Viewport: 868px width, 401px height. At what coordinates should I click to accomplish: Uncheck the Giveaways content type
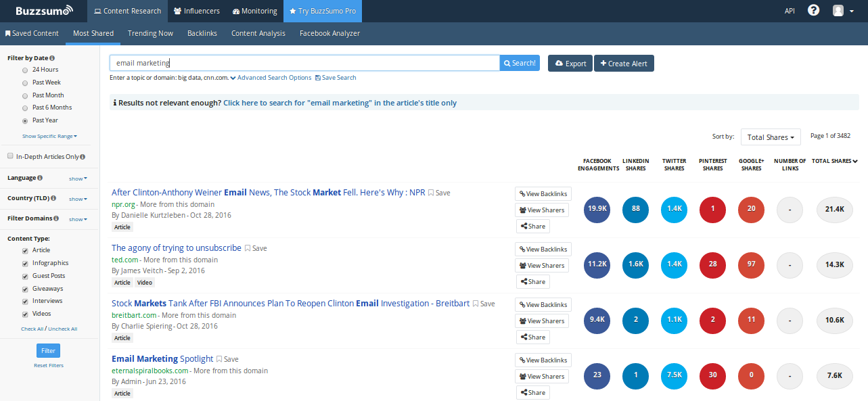[26, 289]
